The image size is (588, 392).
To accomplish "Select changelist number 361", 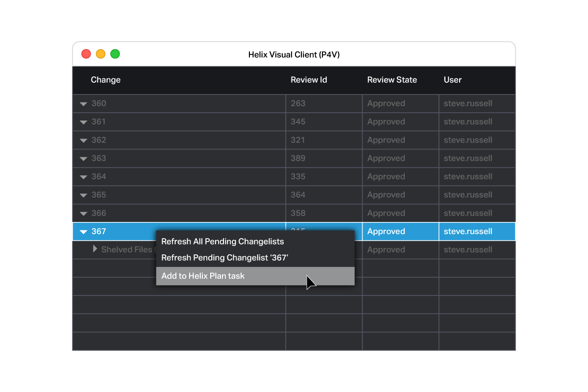I will tap(98, 122).
